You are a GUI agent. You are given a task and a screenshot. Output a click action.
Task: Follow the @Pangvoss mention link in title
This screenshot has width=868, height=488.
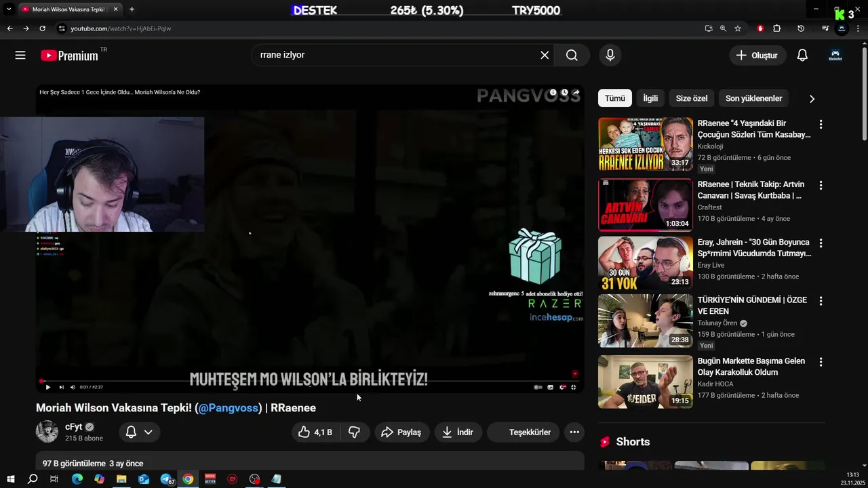[x=229, y=407]
